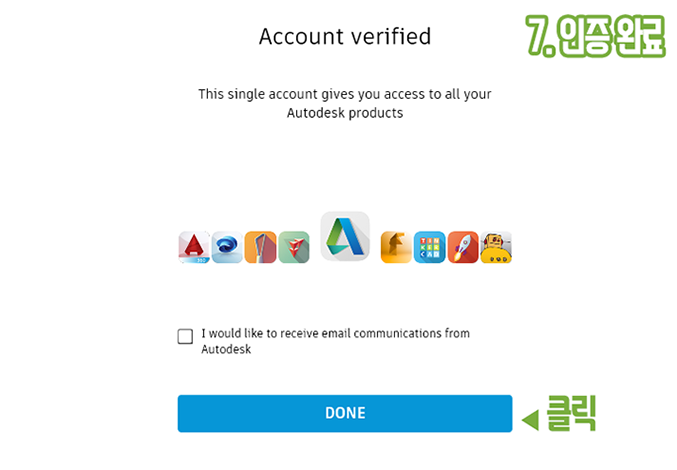Click the 'Autodesk' word under the checkbox label
This screenshot has width=677, height=470.
(x=226, y=349)
